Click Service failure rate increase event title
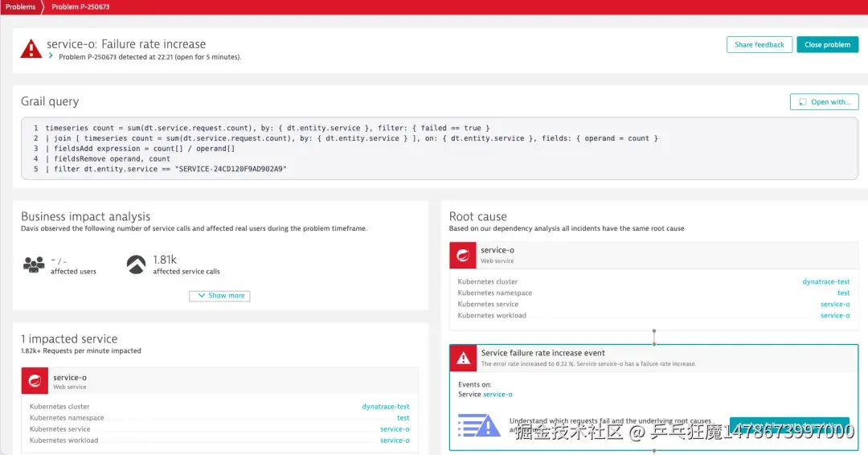The image size is (868, 455). (x=542, y=353)
